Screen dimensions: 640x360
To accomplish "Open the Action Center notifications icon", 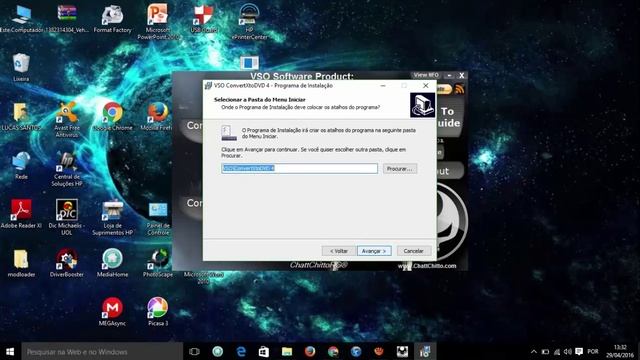I will pos(579,351).
